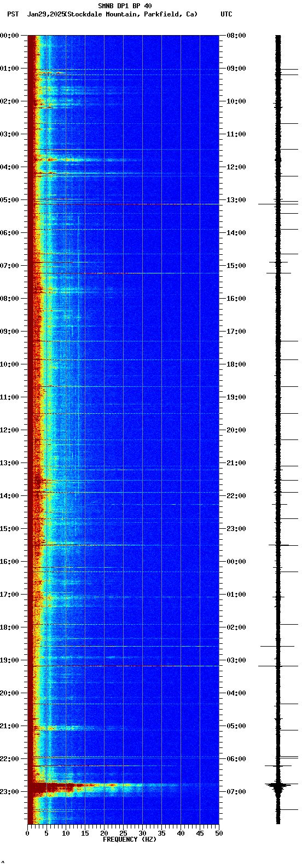302x868 pixels.
Task: Click the title text SMNB DP1 BP 40
Action: (125, 6)
